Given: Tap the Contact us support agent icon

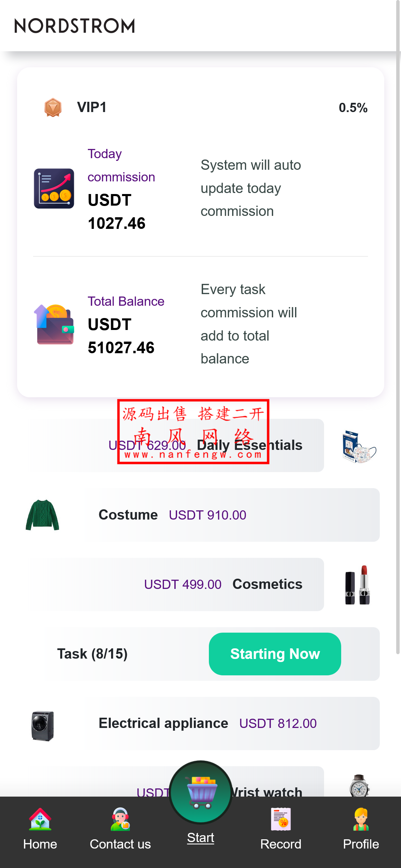Looking at the screenshot, I should (120, 819).
